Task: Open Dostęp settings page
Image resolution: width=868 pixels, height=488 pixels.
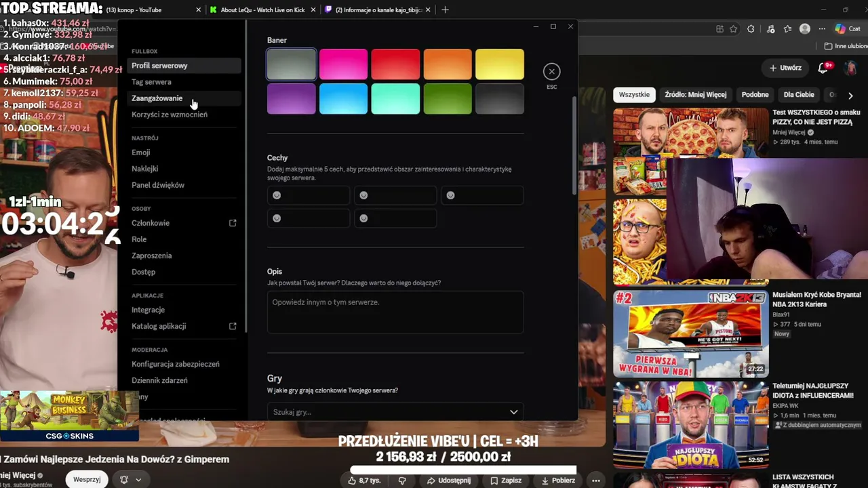Action: 184,272
